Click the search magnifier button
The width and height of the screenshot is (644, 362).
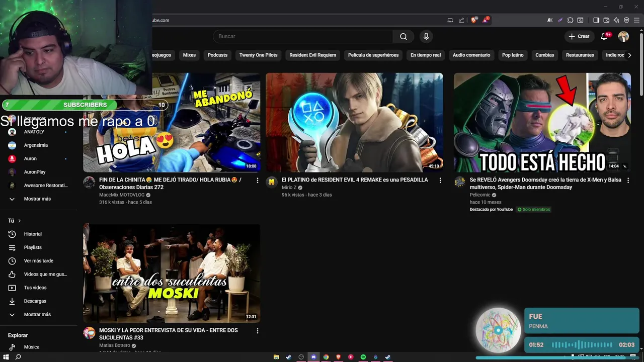click(x=404, y=36)
